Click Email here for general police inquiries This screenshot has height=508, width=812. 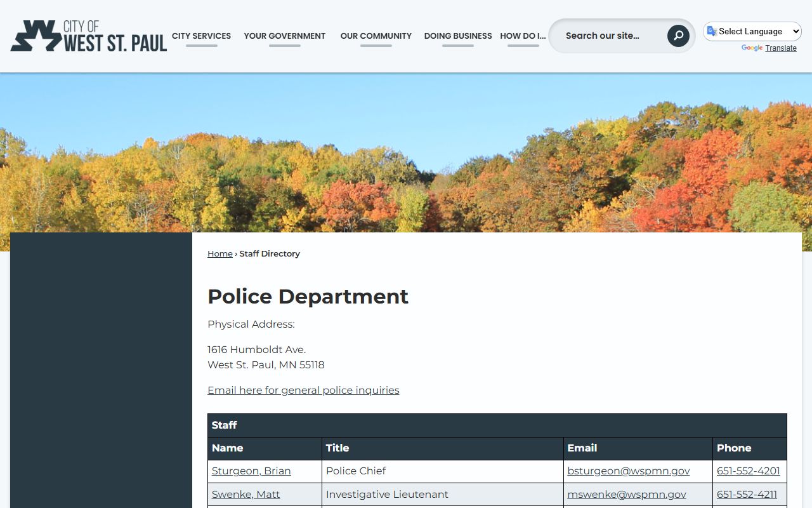tap(303, 390)
